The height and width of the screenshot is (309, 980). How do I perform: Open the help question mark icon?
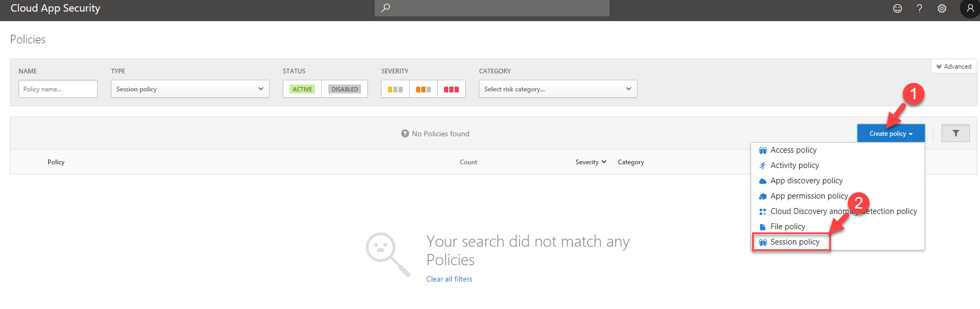[920, 8]
